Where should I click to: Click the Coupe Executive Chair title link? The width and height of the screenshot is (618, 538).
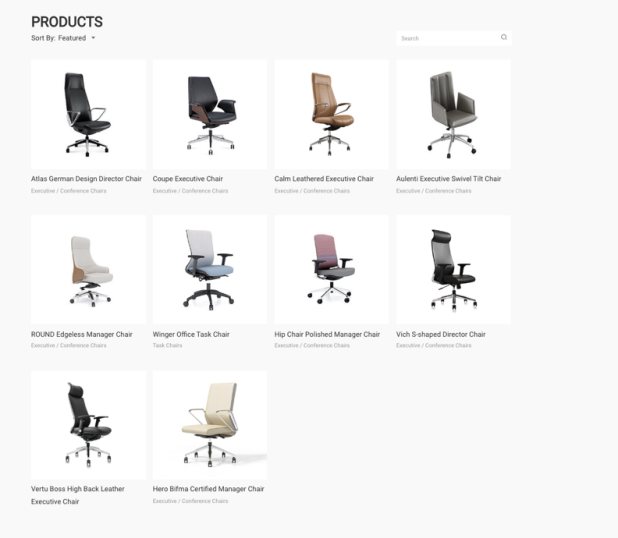[188, 179]
